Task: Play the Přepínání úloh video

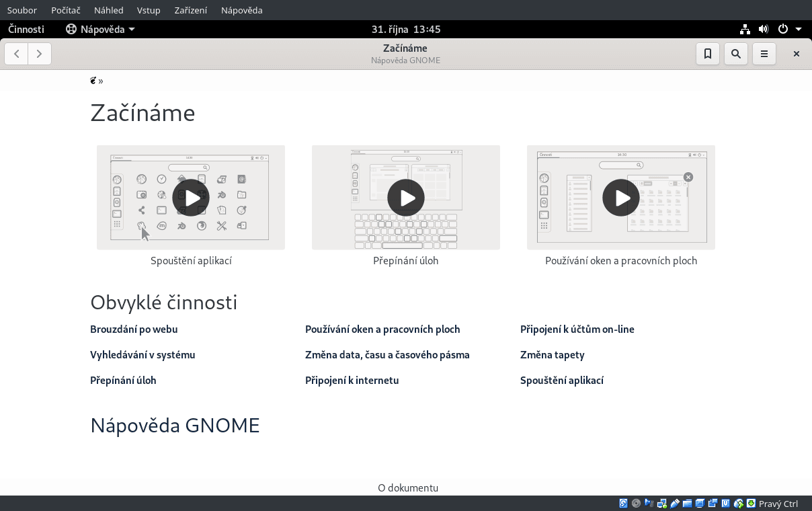Action: coord(406,198)
